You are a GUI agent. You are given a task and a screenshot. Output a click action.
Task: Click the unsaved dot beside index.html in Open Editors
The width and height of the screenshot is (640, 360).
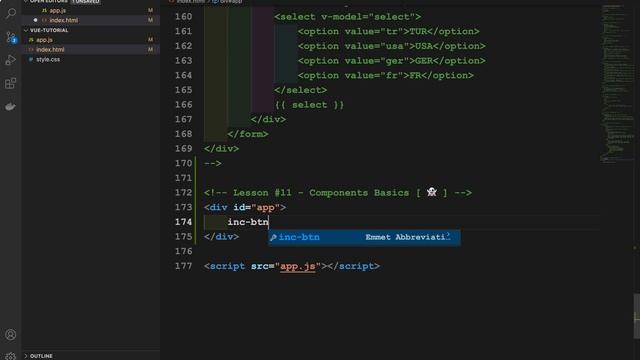click(x=36, y=20)
